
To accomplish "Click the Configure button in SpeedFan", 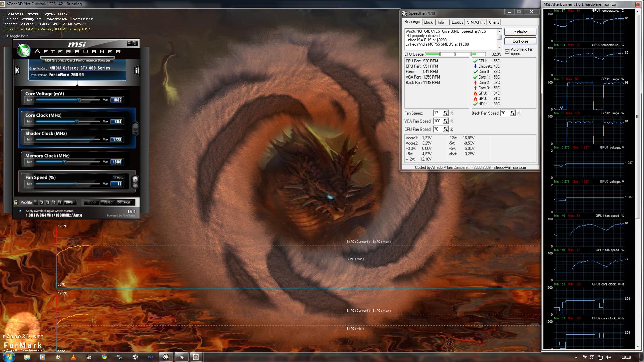I will point(520,41).
